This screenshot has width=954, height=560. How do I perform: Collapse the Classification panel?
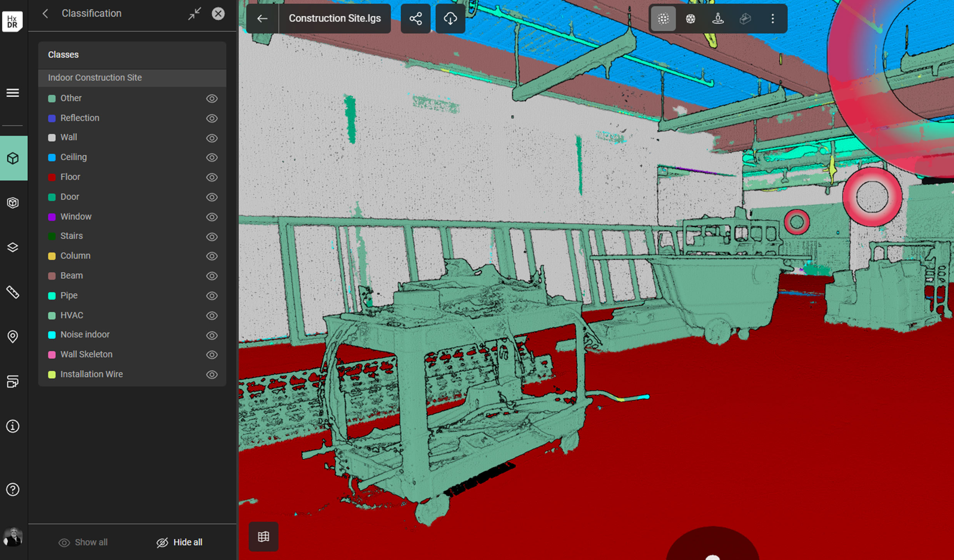pyautogui.click(x=195, y=14)
